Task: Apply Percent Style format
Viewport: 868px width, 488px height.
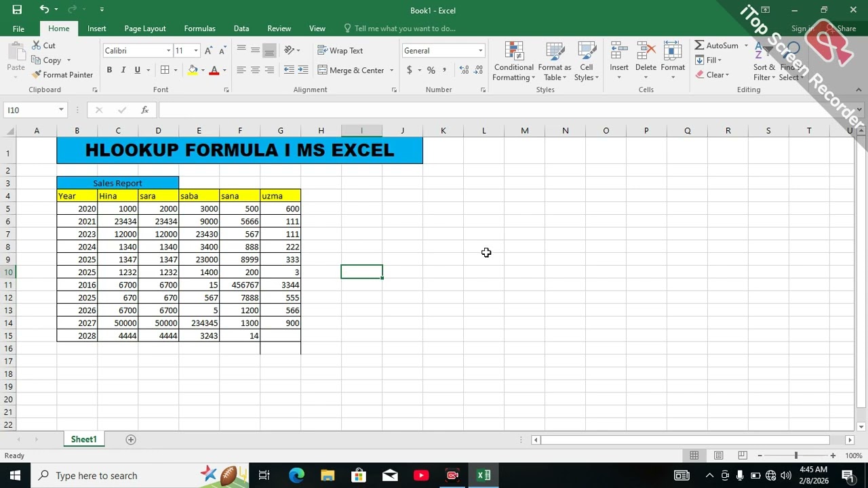Action: click(x=431, y=70)
